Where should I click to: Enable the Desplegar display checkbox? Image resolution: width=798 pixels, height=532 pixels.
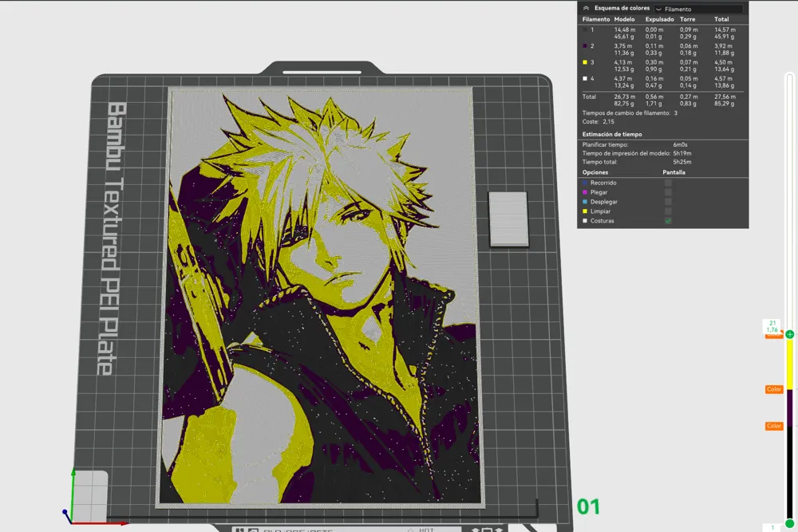(668, 202)
